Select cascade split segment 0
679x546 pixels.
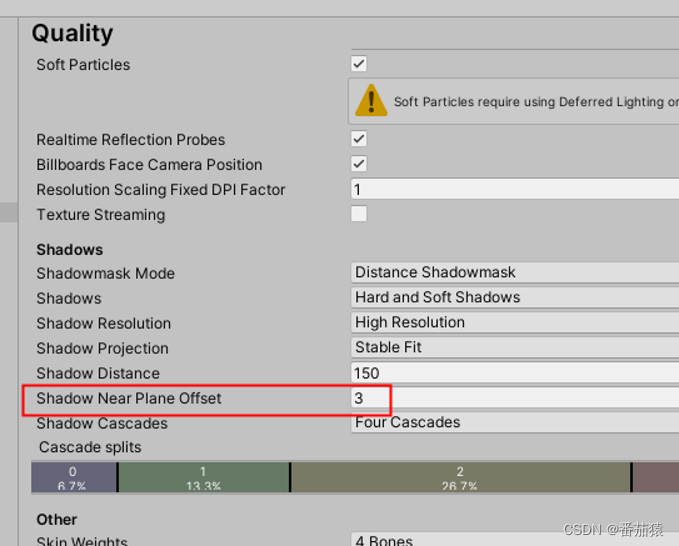pyautogui.click(x=74, y=477)
